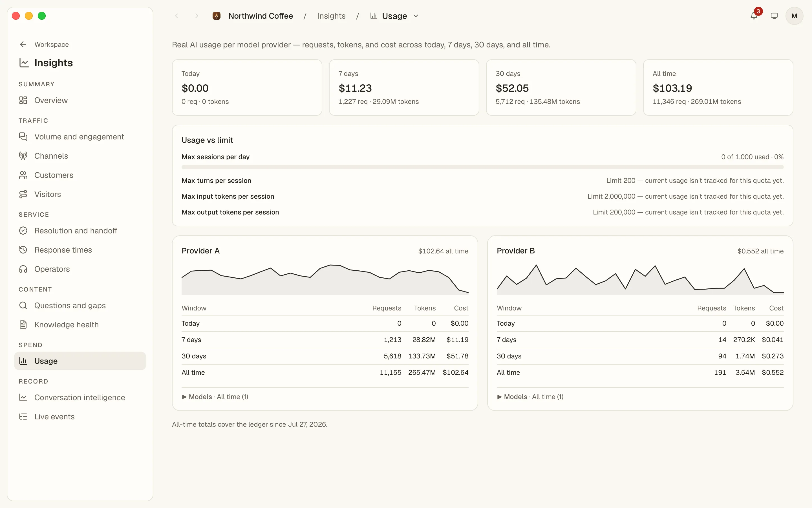Click the notifications bell icon
Viewport: 812px width, 508px height.
click(x=754, y=16)
